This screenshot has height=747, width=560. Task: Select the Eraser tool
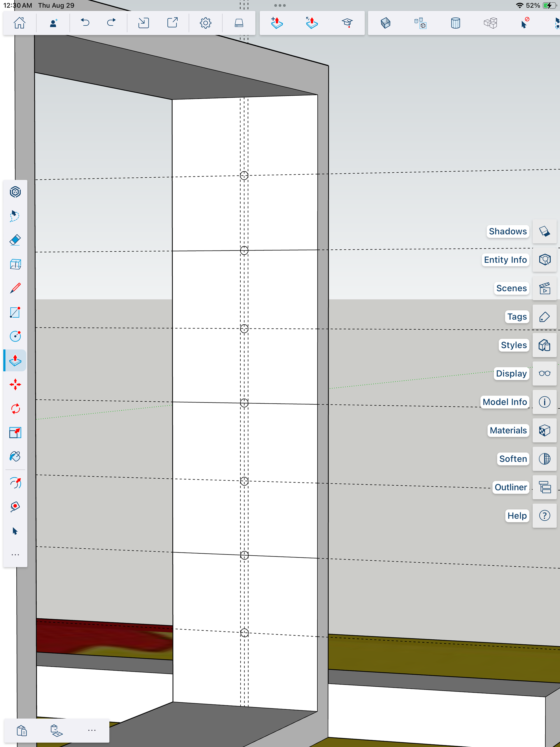point(15,240)
